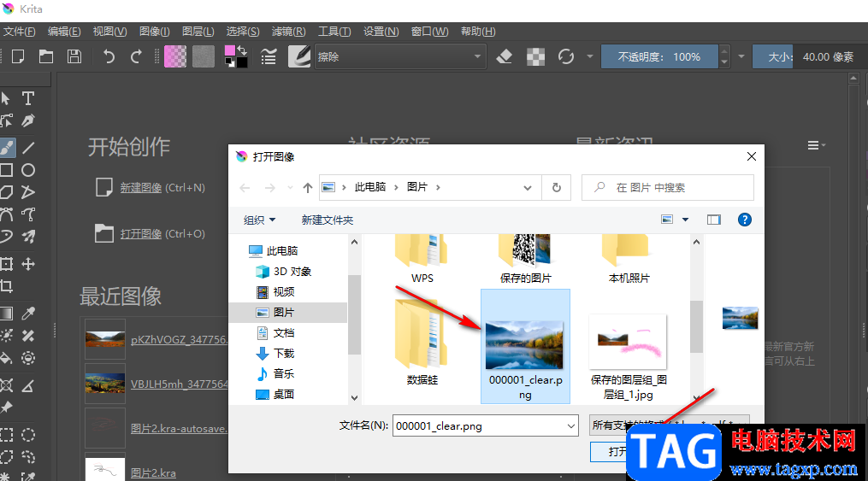The image size is (868, 481).
Task: Select the 本机照片 folder
Action: 629,259
